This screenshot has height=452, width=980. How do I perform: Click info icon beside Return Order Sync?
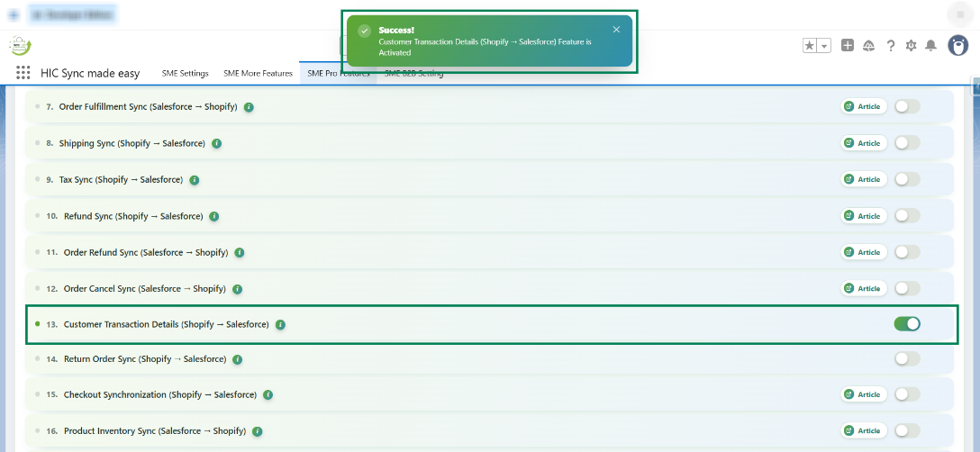point(238,359)
